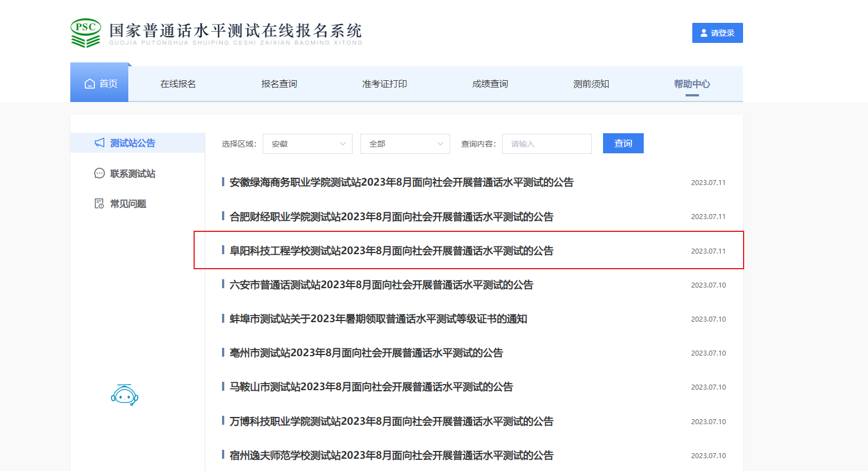The width and height of the screenshot is (868, 471).
Task: Click the PSC logo icon
Action: coord(85,33)
